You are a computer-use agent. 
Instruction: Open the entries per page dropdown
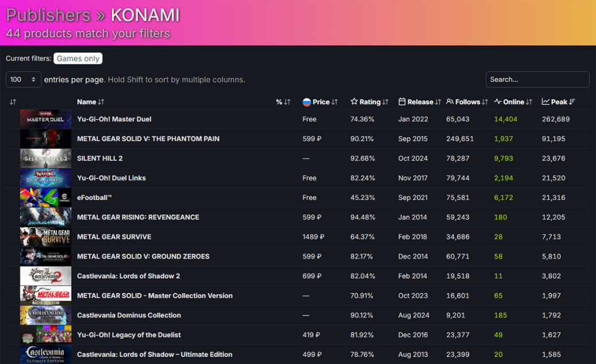coord(23,80)
